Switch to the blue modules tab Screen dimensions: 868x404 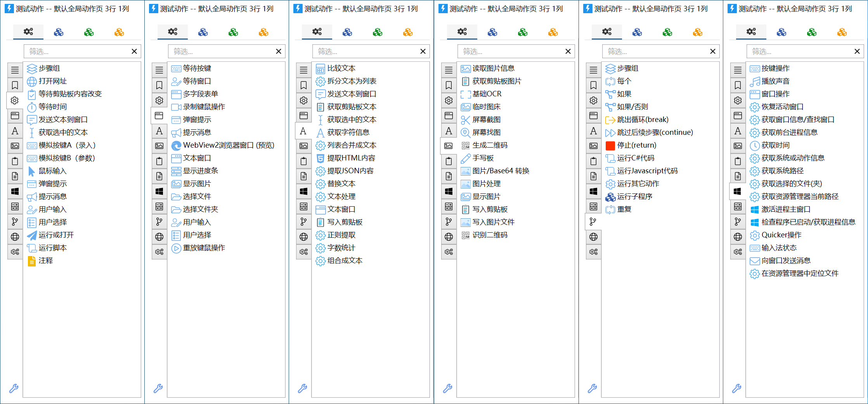[x=59, y=32]
